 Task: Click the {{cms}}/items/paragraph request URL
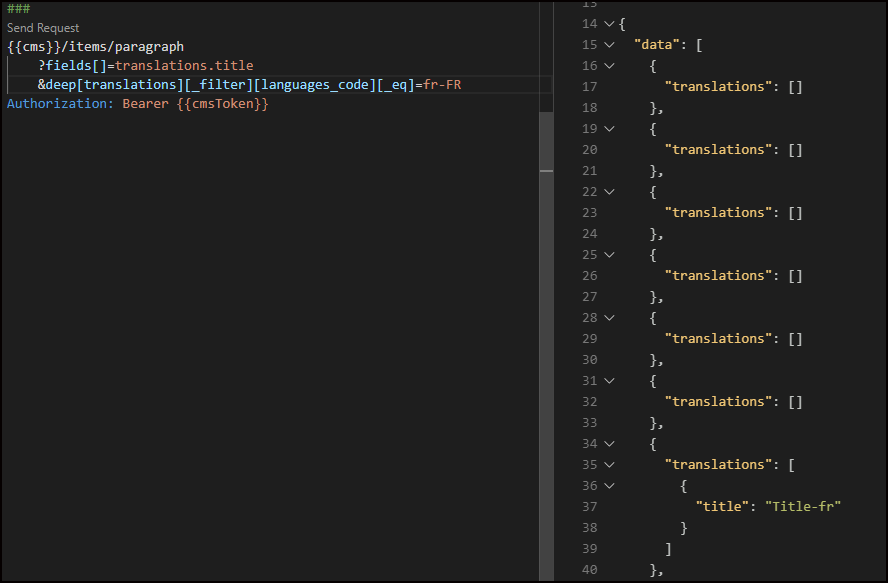click(x=95, y=46)
